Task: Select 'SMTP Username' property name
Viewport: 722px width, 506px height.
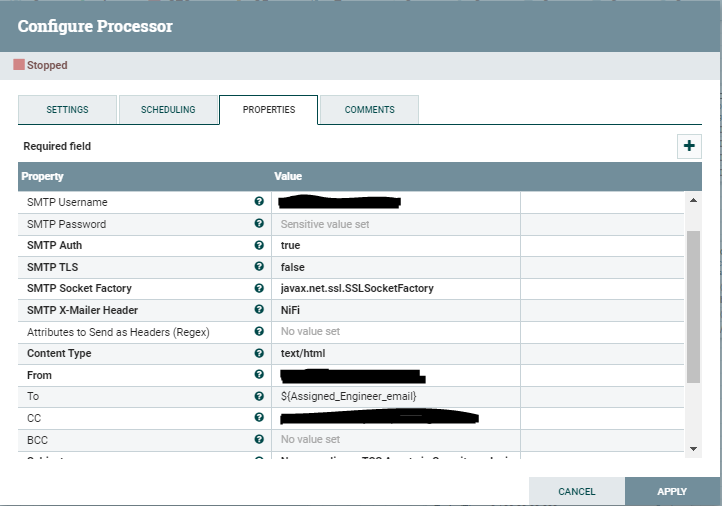Action: [x=67, y=202]
